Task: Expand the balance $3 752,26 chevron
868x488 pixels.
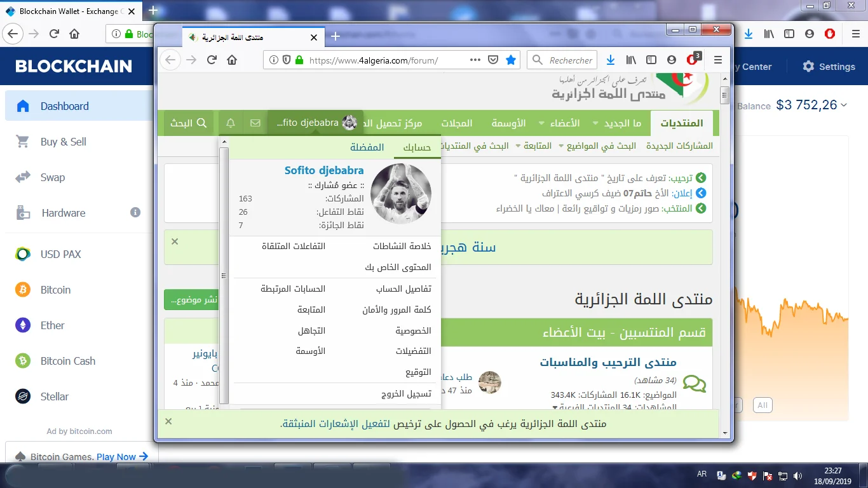Action: 844,105
